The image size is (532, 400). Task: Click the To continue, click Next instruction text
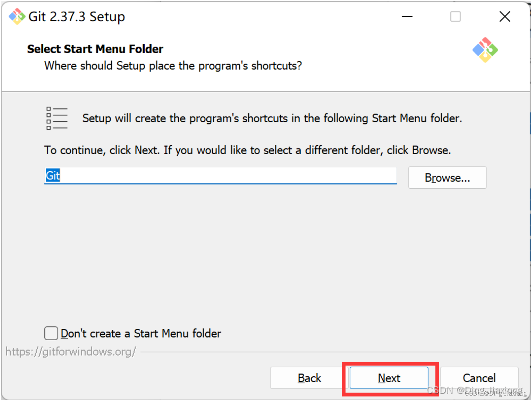point(247,150)
